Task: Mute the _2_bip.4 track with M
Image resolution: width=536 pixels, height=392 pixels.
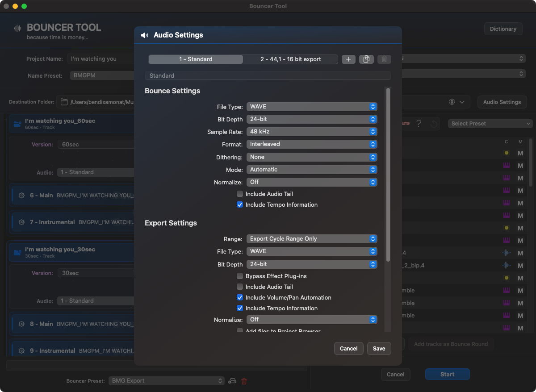Action: (x=520, y=266)
